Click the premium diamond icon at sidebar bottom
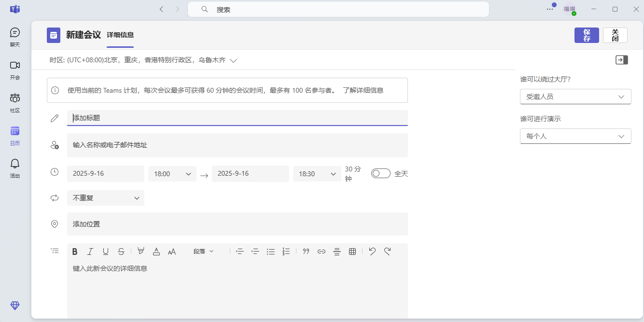The width and height of the screenshot is (644, 322). [14, 306]
